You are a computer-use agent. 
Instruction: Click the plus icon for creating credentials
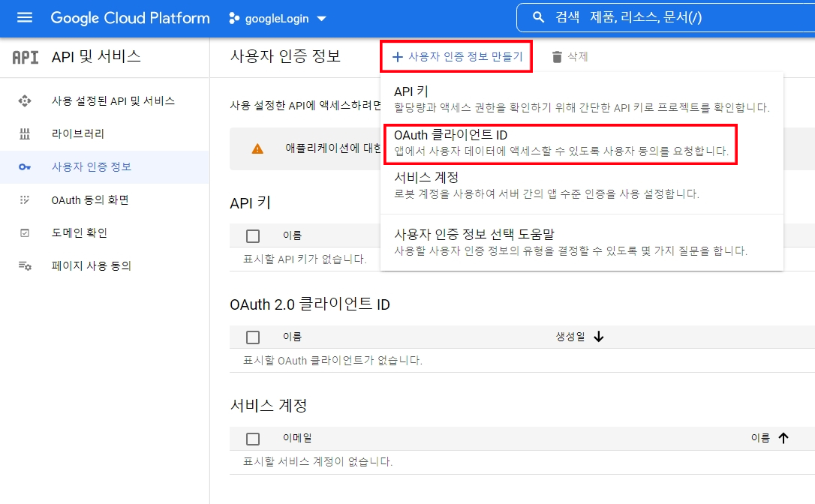[x=398, y=57]
